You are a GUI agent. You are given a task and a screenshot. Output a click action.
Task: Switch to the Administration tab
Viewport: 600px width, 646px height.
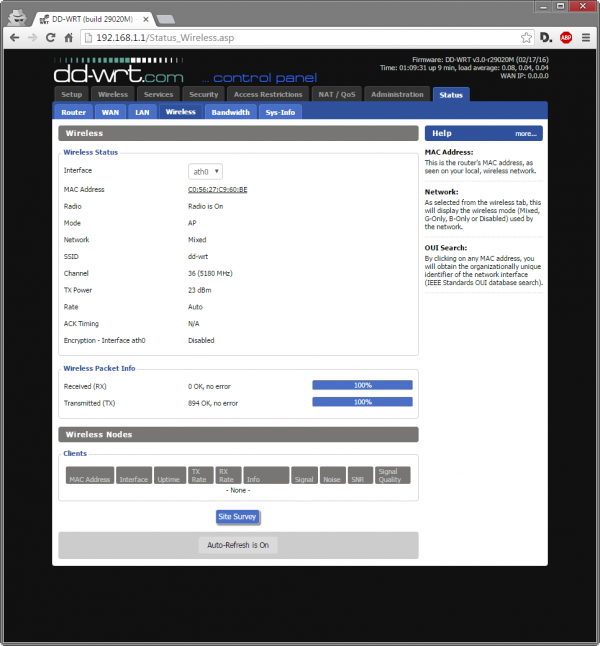click(397, 94)
